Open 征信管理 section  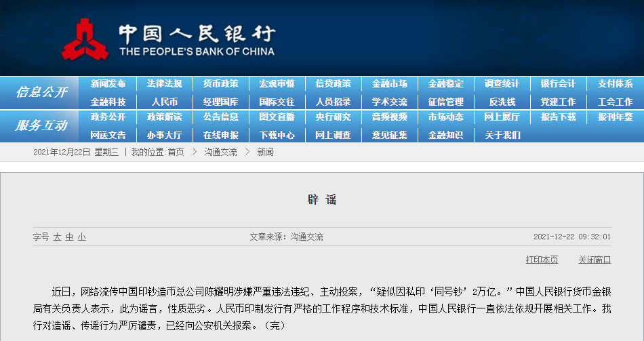tap(445, 102)
